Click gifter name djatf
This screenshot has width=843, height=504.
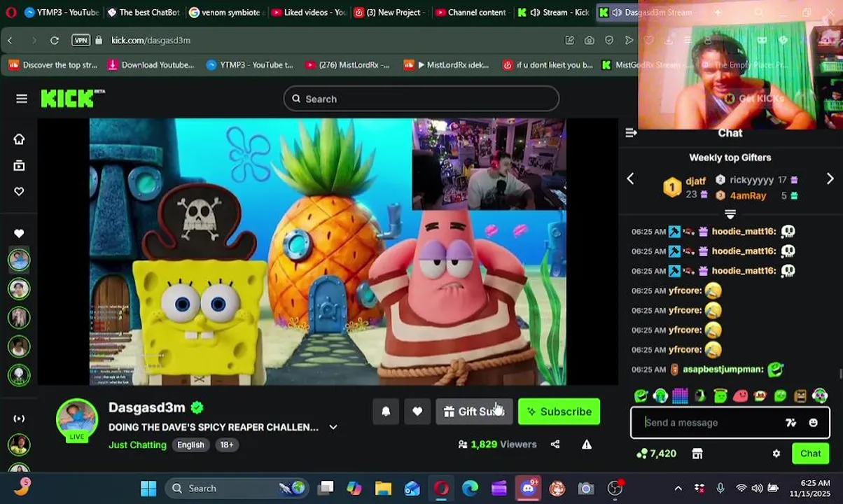click(x=696, y=181)
